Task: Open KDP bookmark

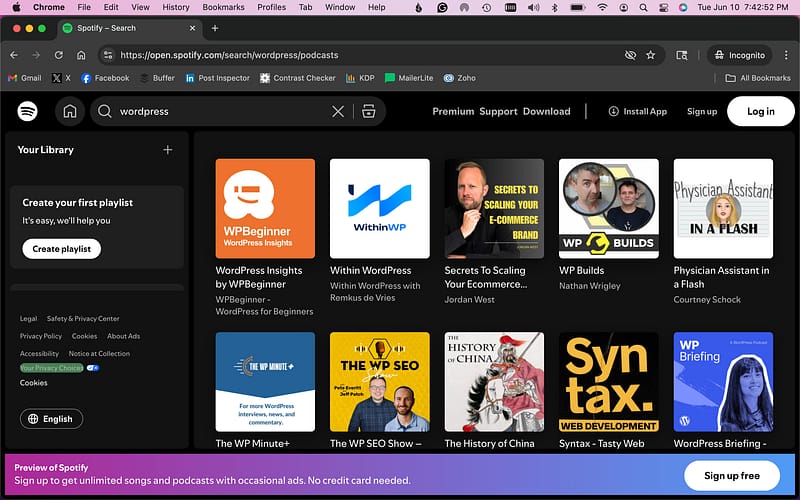Action: [x=360, y=78]
